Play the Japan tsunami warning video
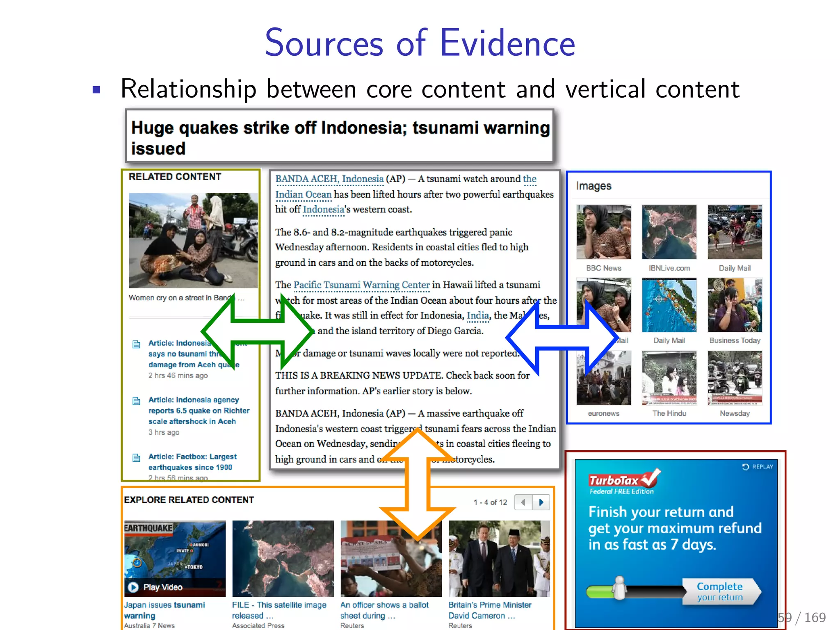The image size is (840, 630). (175, 559)
